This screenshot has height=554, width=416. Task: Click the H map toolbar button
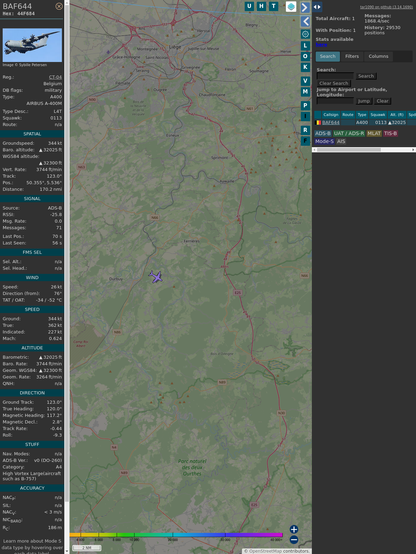coord(261,6)
